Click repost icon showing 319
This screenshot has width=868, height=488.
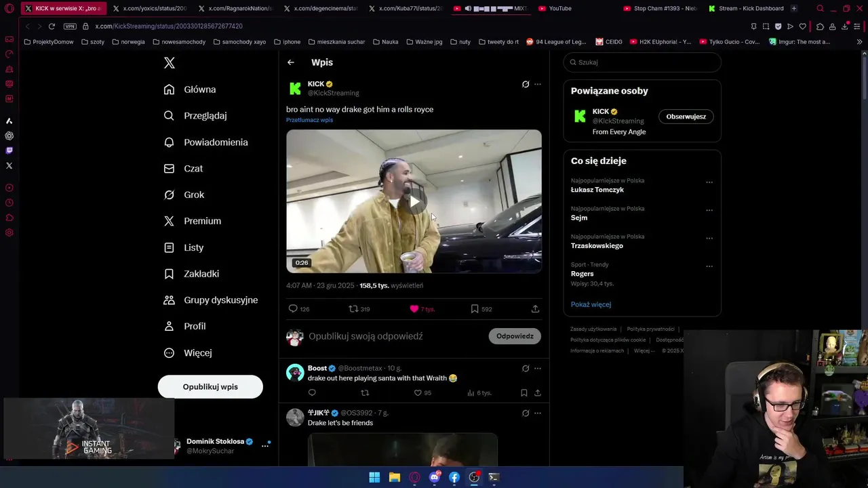353,309
